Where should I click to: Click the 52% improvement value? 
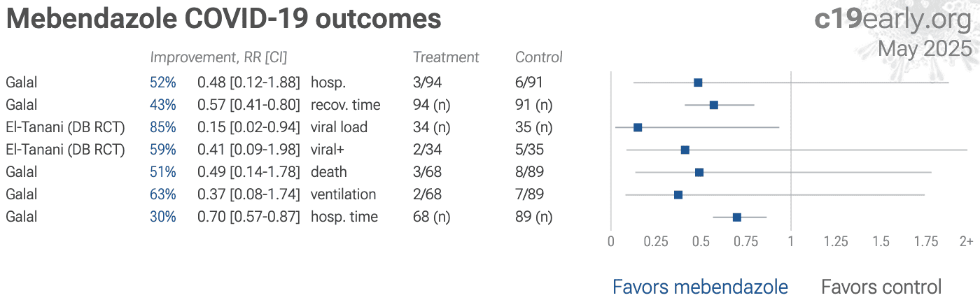tap(162, 83)
